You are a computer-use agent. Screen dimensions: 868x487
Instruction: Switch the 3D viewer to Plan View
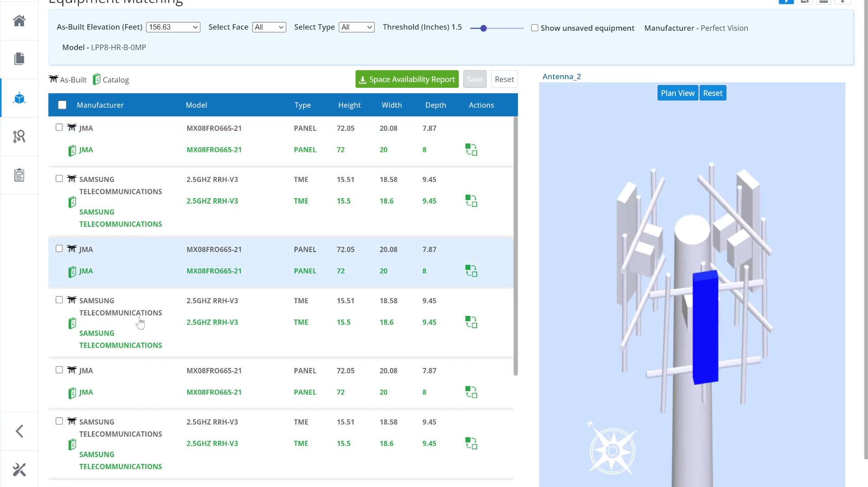tap(678, 93)
